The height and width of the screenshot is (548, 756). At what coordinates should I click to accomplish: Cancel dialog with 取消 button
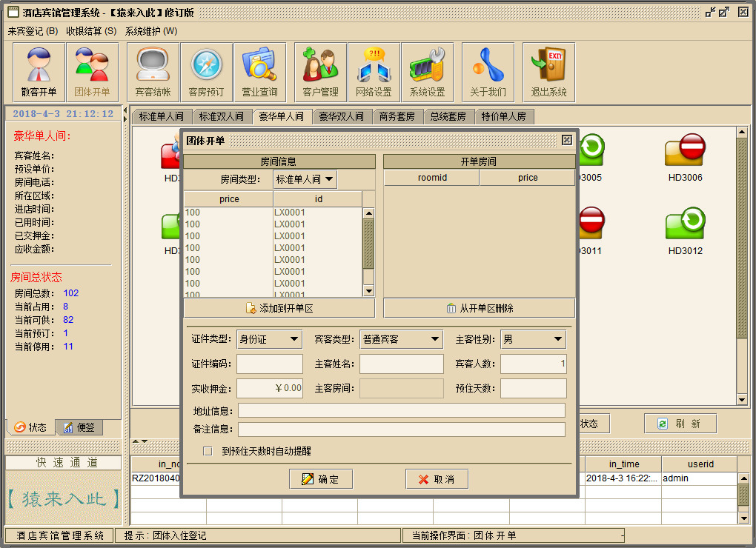(x=437, y=479)
